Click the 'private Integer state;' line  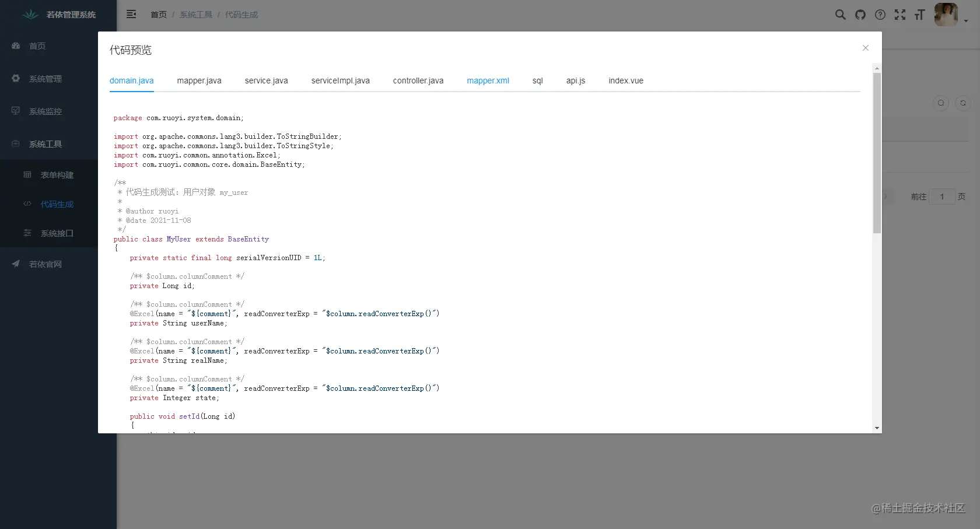174,398
